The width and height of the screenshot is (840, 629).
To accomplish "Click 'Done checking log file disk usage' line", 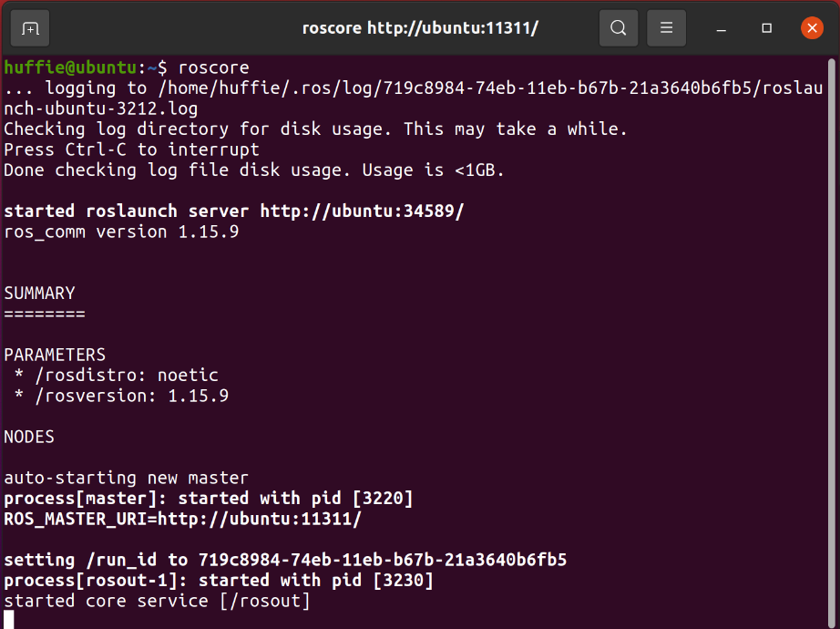I will point(254,170).
